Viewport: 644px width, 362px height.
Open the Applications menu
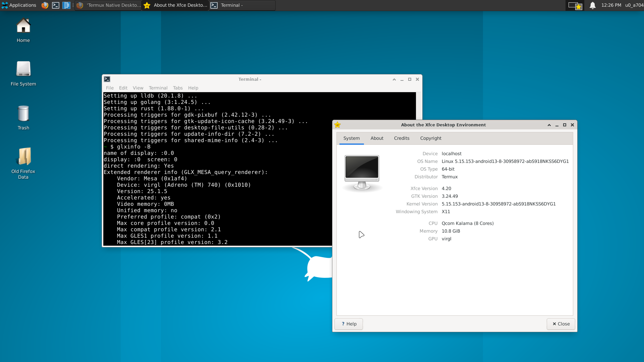[19, 5]
